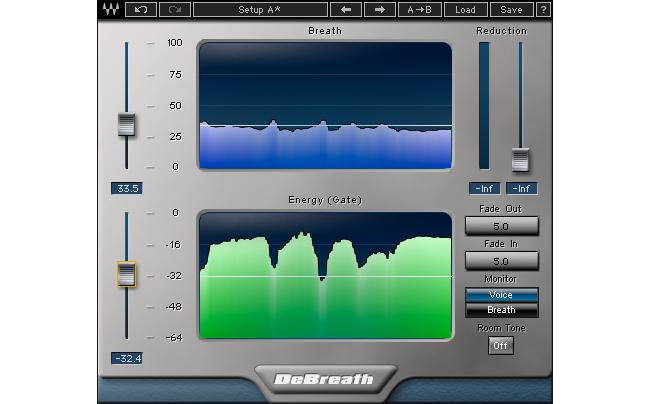Click the DeBreath logo badge

pyautogui.click(x=325, y=379)
